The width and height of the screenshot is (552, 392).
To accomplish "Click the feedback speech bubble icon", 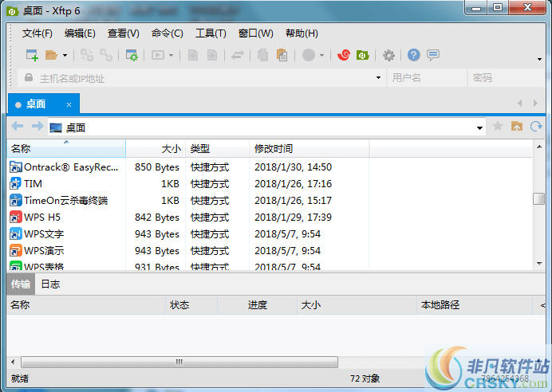I will (432, 55).
